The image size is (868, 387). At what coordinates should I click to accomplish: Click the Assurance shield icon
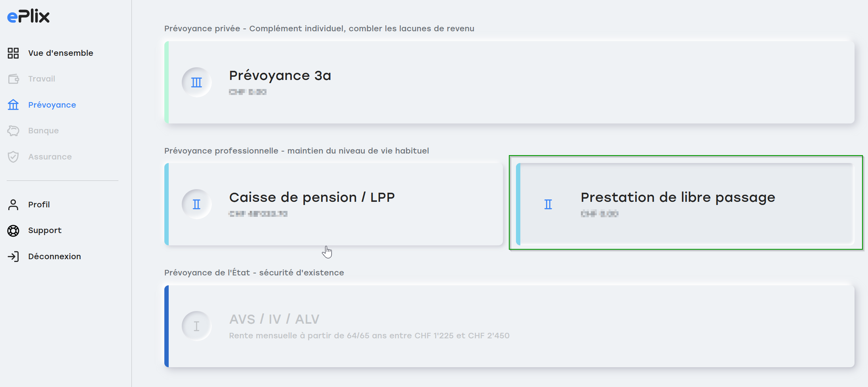point(13,157)
